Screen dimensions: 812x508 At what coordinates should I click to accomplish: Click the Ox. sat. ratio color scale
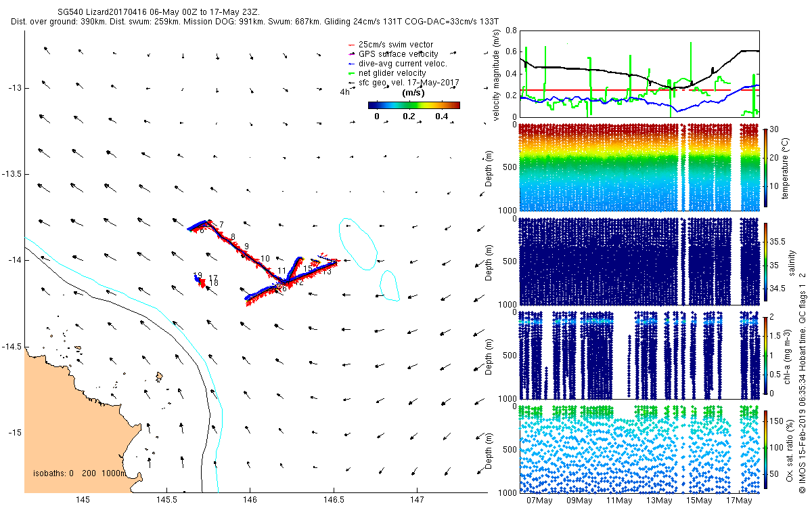pyautogui.click(x=765, y=449)
